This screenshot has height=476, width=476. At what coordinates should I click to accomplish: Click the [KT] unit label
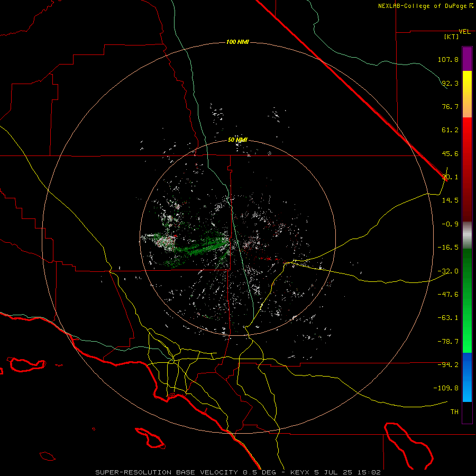click(452, 36)
